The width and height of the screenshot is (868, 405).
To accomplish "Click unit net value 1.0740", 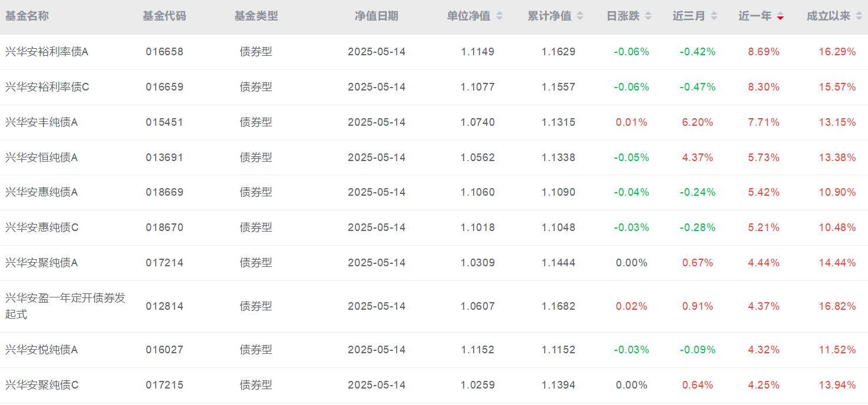I will (478, 122).
